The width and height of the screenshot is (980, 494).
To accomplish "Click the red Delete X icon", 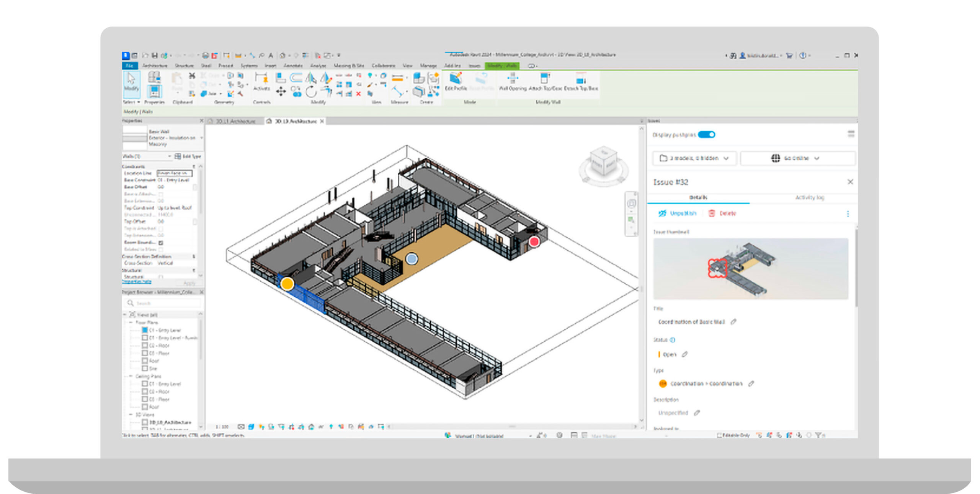I will tap(358, 94).
